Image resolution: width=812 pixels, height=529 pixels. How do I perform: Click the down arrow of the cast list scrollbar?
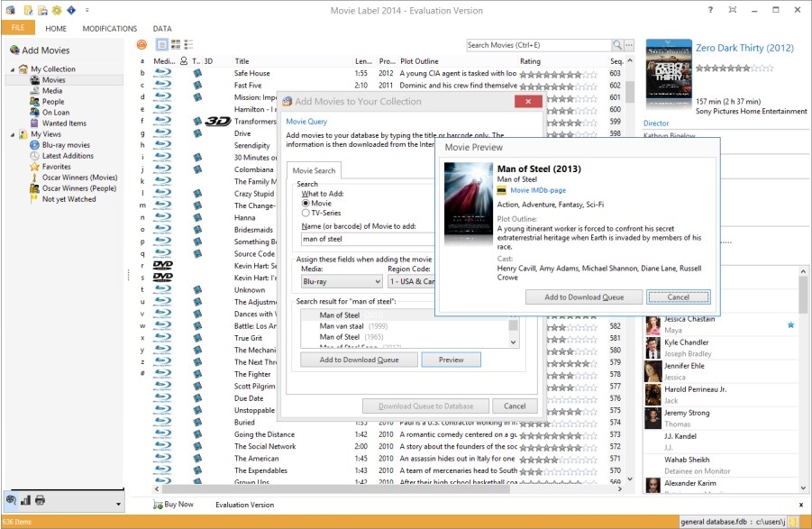(x=803, y=488)
